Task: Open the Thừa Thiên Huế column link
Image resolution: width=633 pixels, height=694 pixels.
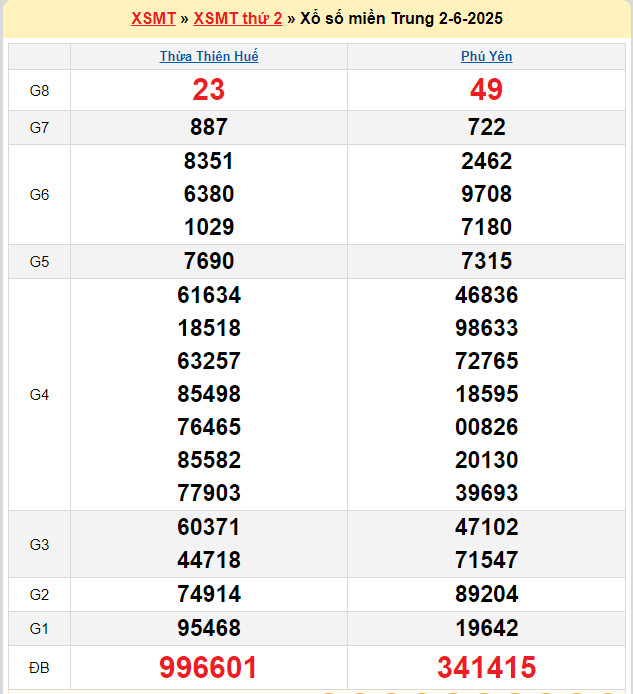Action: pyautogui.click(x=209, y=57)
